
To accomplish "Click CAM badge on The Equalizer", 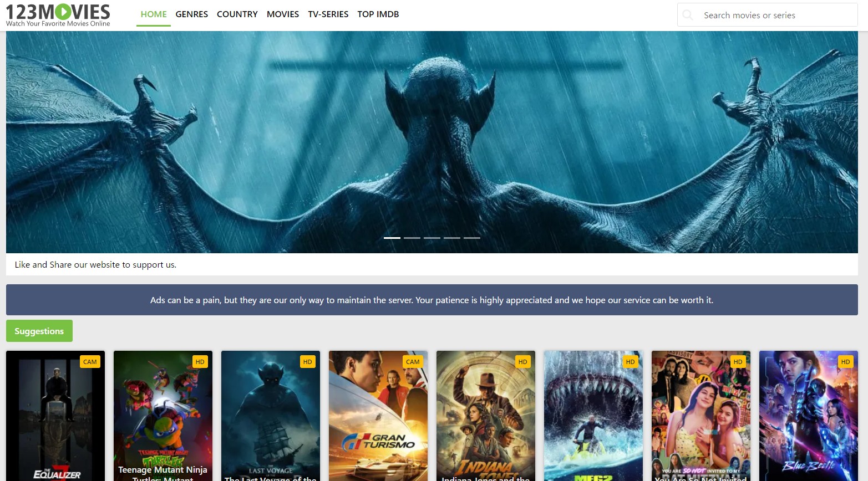I will (x=90, y=362).
